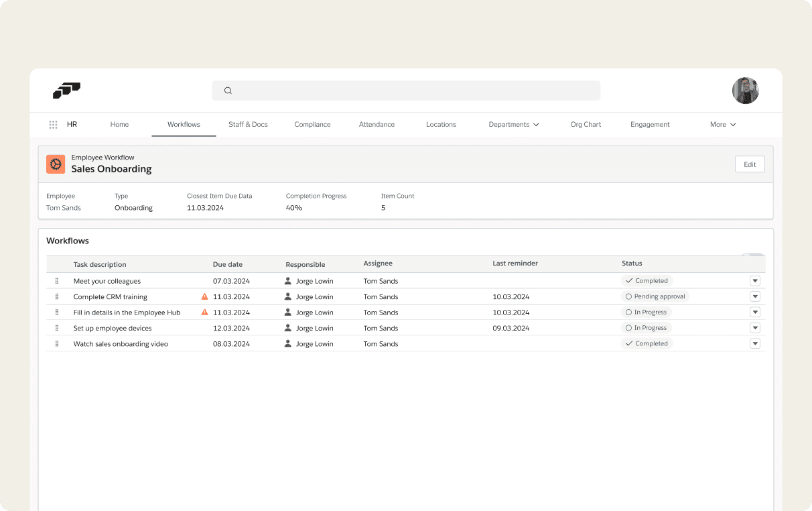Click In Progress status for Fill in details
This screenshot has width=812, height=511.
click(x=647, y=312)
